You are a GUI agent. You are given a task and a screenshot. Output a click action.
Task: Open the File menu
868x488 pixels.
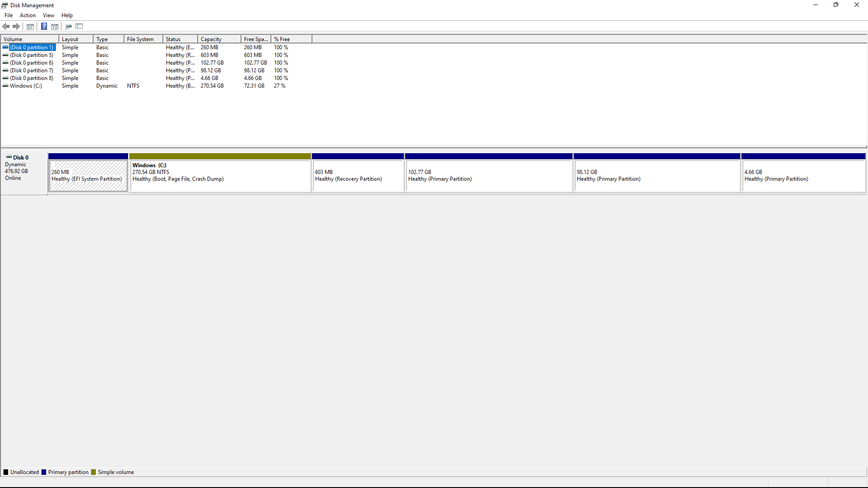click(9, 15)
